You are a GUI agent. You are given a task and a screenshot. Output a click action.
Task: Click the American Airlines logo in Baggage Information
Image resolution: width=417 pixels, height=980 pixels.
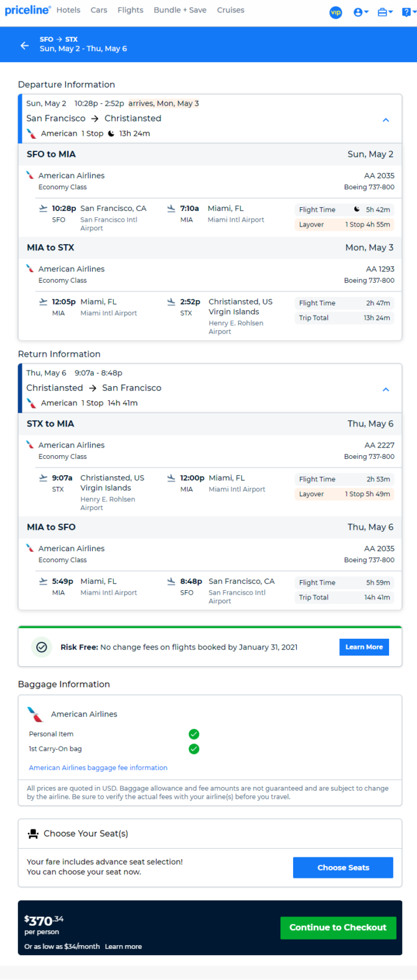pyautogui.click(x=35, y=714)
